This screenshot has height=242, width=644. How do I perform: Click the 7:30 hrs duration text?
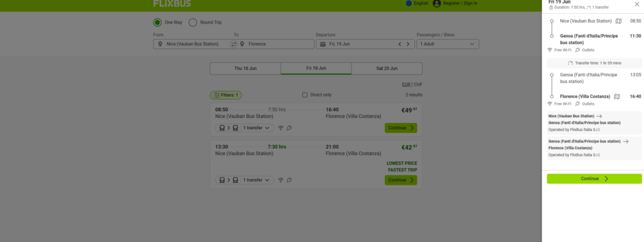click(277, 147)
